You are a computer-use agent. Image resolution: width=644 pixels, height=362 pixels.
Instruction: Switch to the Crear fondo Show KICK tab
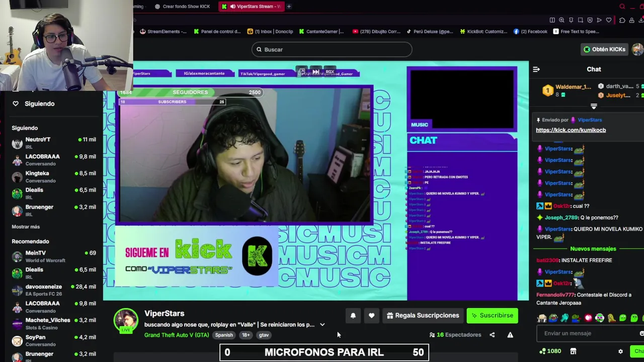(x=182, y=7)
